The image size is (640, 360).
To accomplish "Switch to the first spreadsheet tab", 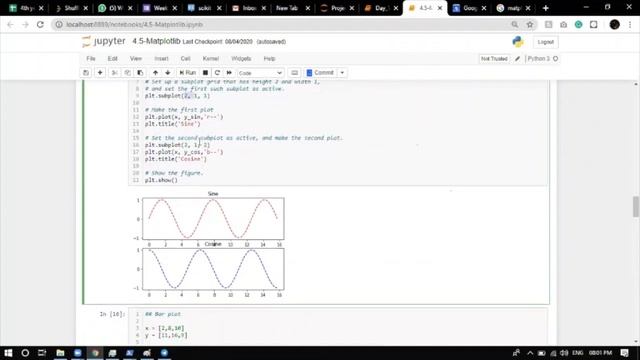I will tap(26, 8).
